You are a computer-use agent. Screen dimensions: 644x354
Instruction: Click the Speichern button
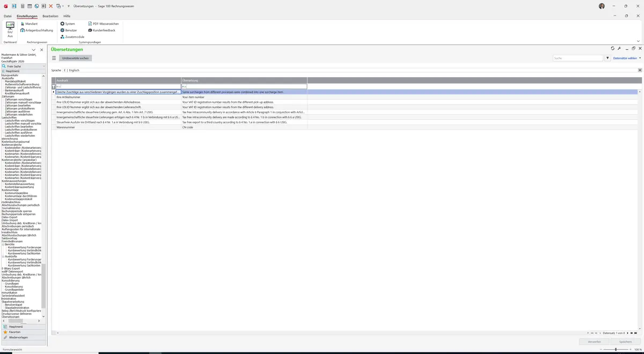625,342
